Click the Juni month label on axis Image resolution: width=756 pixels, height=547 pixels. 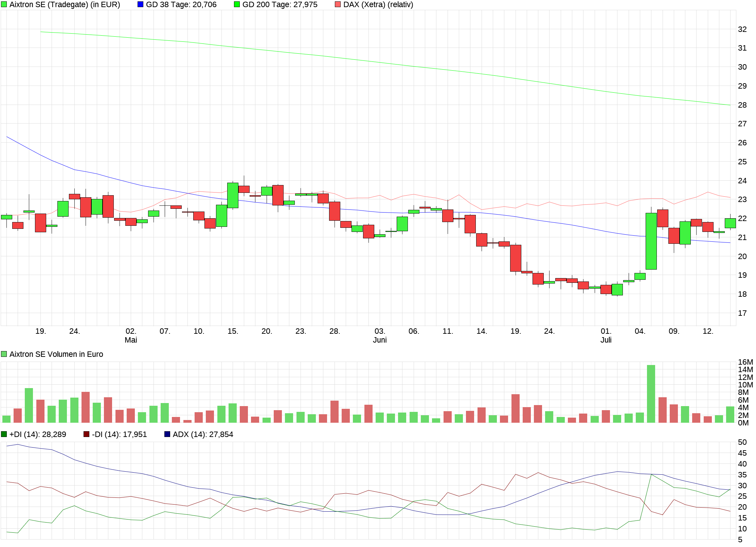click(380, 340)
